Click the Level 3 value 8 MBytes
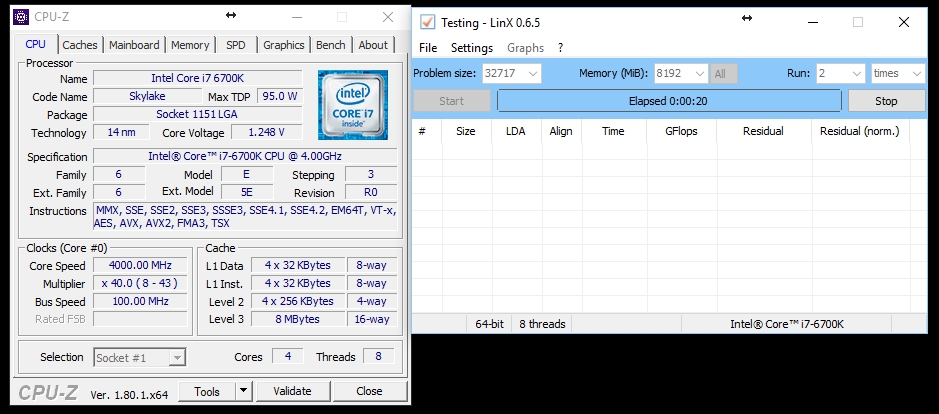939x414 pixels. point(298,319)
